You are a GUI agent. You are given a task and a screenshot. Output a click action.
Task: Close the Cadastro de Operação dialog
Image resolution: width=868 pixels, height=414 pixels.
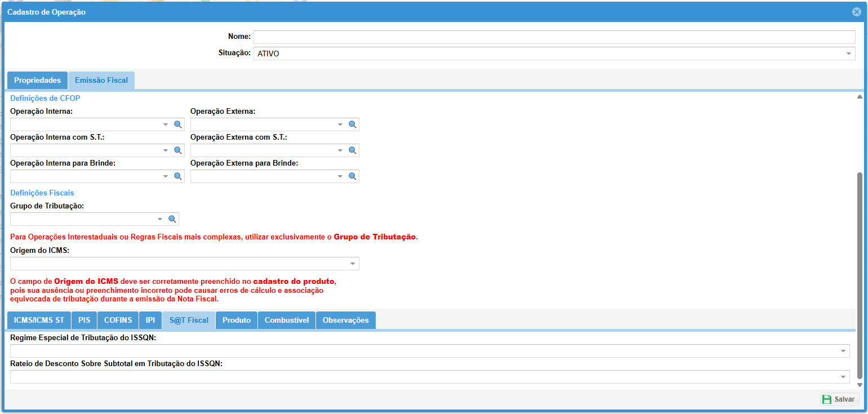[x=856, y=12]
